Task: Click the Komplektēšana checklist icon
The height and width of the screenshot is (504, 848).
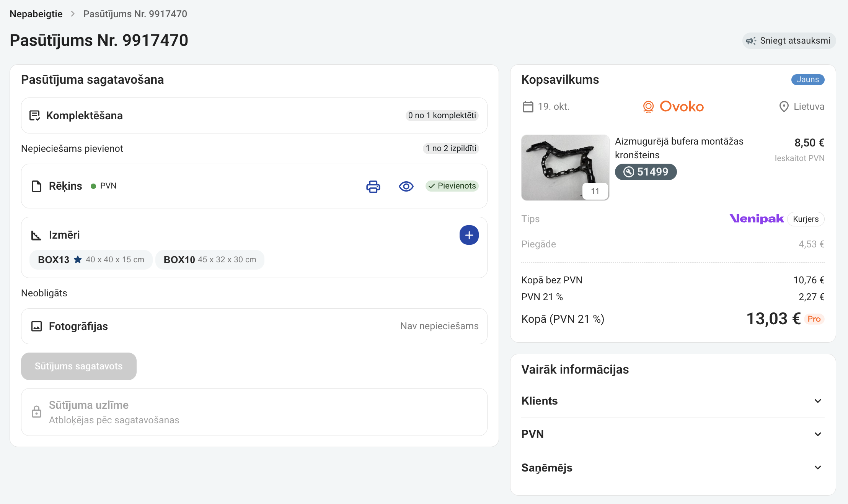Action: [35, 115]
